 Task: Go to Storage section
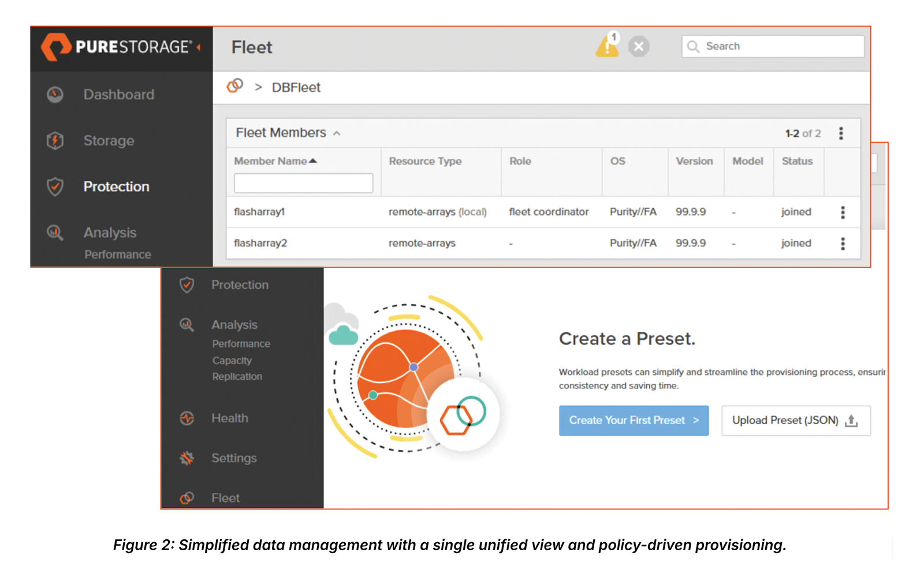tap(109, 140)
